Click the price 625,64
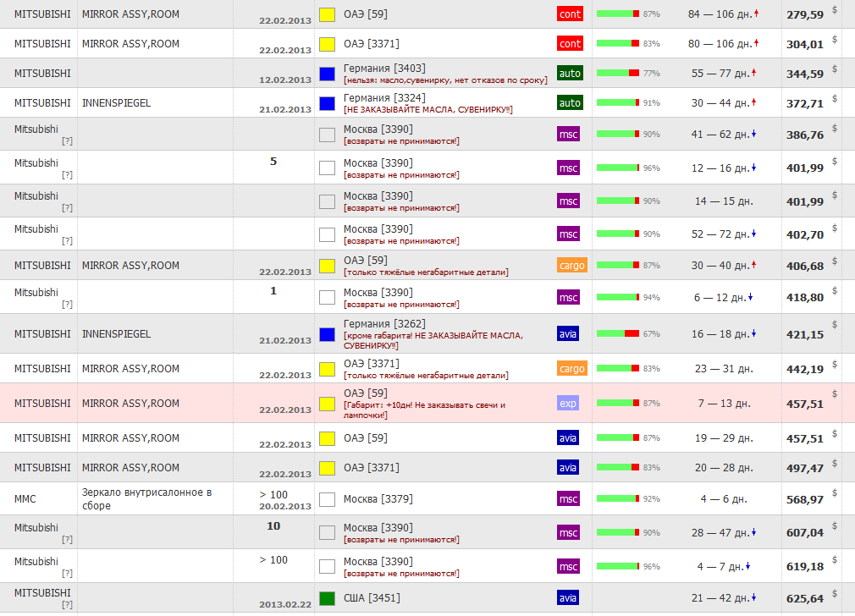 click(x=805, y=598)
